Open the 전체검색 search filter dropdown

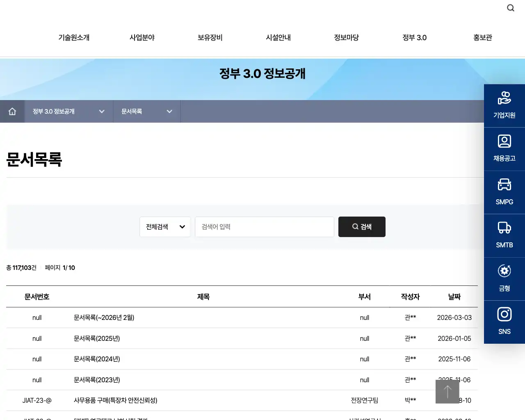point(165,226)
